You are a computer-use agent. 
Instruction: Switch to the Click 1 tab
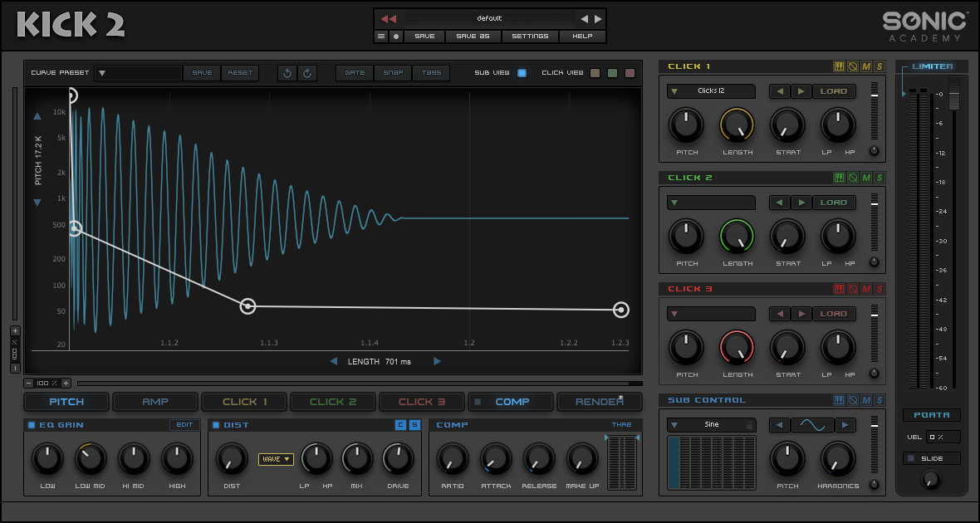244,402
